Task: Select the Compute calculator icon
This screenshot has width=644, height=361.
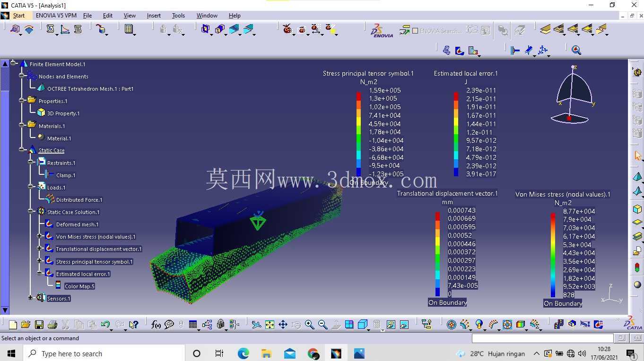Action: coord(128,29)
